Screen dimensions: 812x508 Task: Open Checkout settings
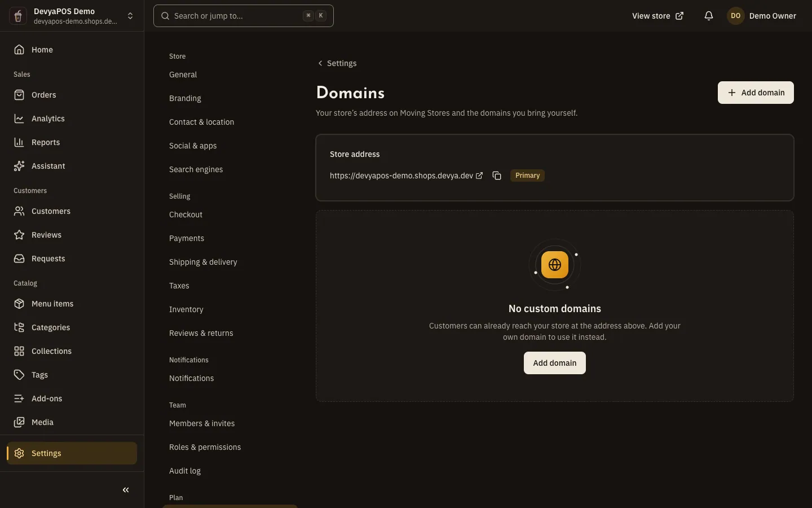click(186, 214)
